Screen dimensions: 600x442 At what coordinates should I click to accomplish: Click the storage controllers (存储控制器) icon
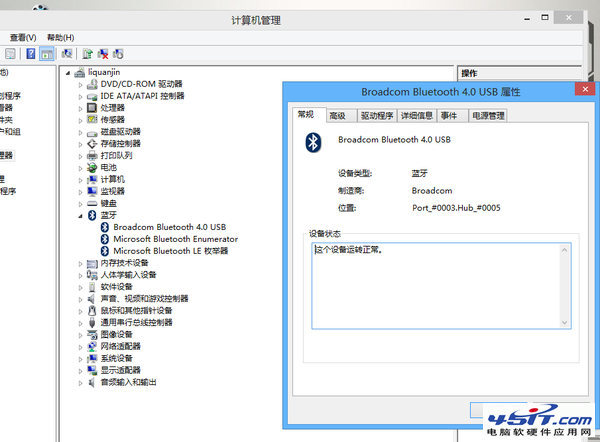[x=92, y=144]
